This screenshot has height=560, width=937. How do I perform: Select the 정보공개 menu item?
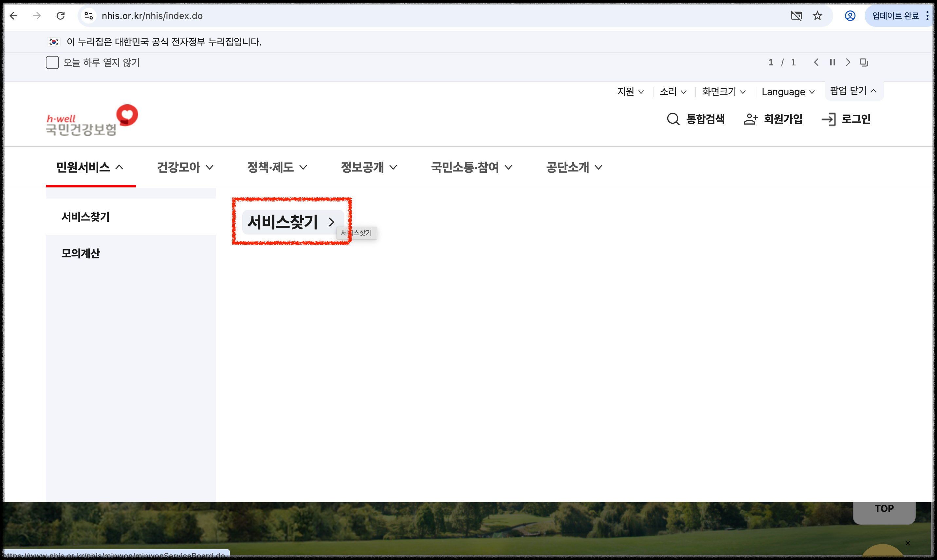click(368, 167)
